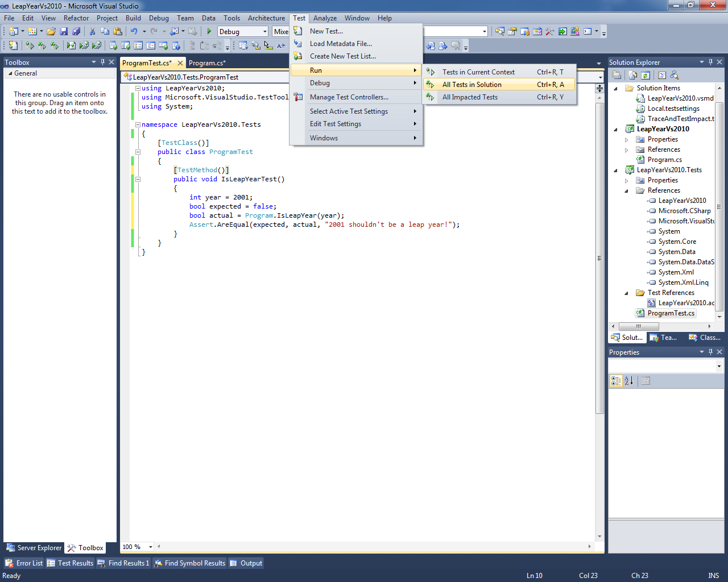Viewport: 728px width, 582px height.
Task: Click the Save All toolbar icon
Action: coord(76,32)
